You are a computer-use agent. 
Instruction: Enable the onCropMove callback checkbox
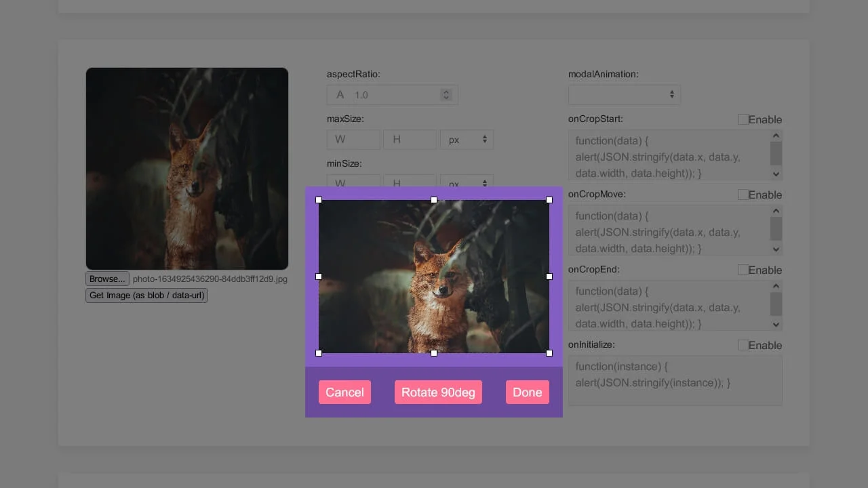click(x=743, y=195)
